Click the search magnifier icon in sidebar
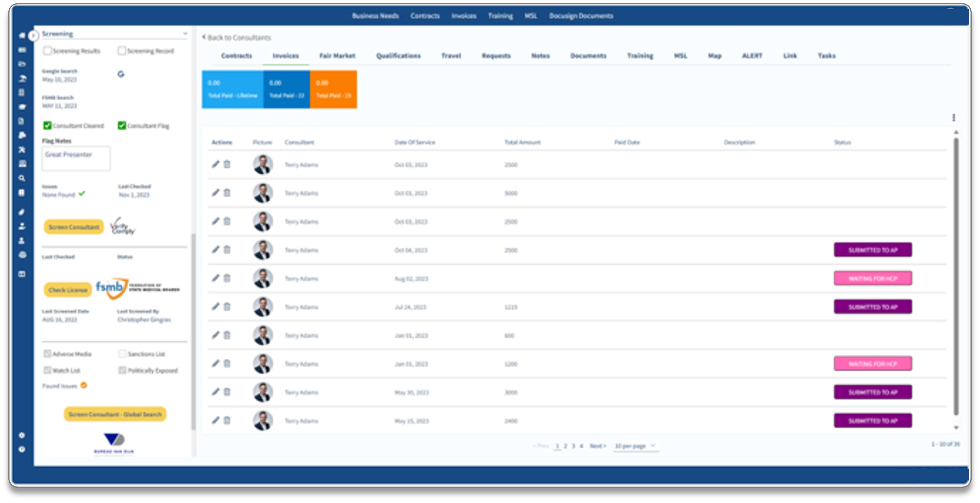The height and width of the screenshot is (503, 980). pos(22,178)
